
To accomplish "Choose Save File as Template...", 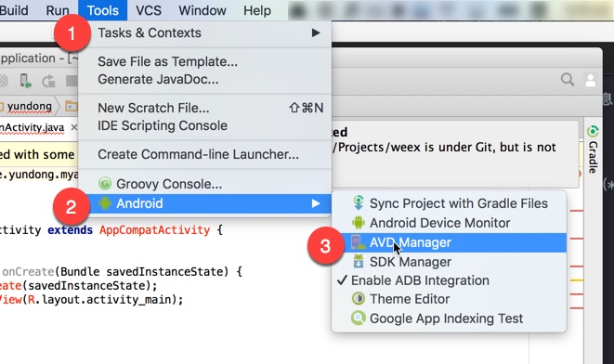I will point(167,61).
